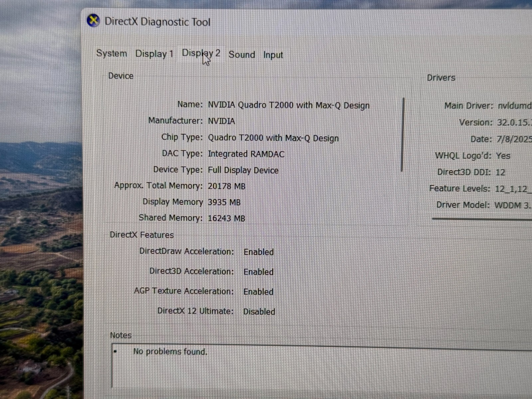The width and height of the screenshot is (532, 399).
Task: Select the Display 2 tab
Action: 201,53
